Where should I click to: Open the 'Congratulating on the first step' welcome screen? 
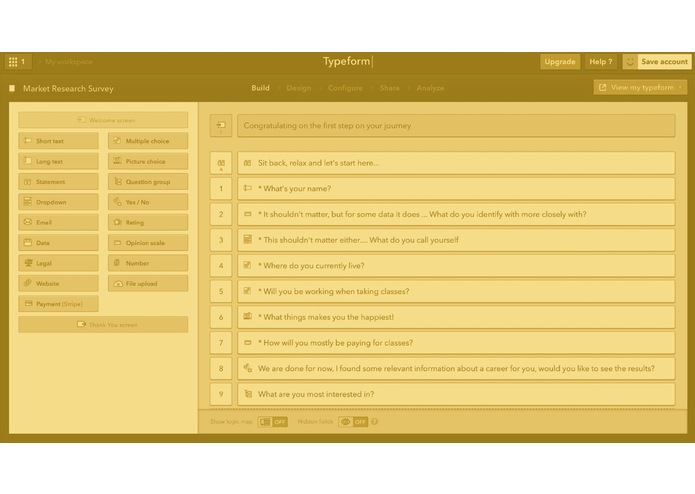456,126
